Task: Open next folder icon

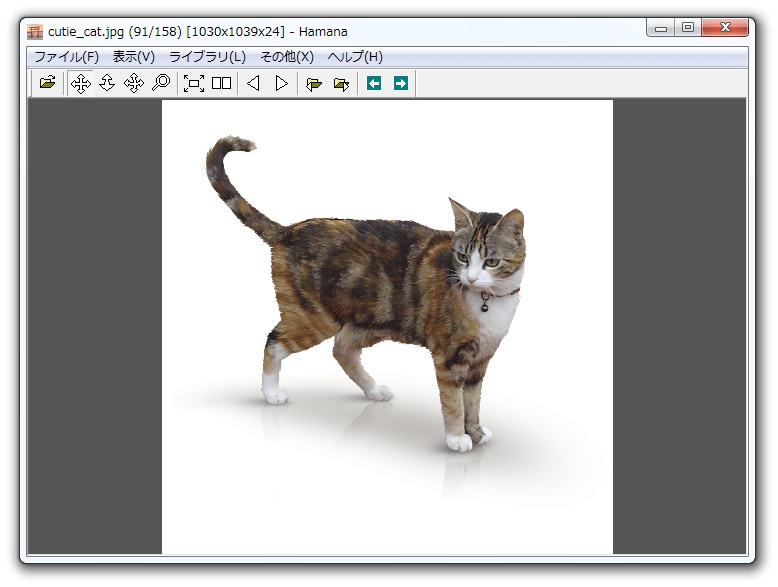Action: pos(341,83)
